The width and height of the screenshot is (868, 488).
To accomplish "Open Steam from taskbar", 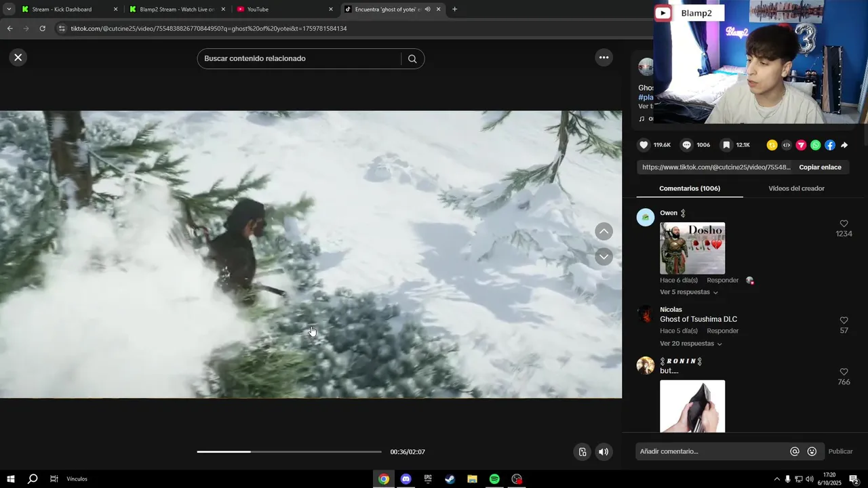I will [x=450, y=479].
